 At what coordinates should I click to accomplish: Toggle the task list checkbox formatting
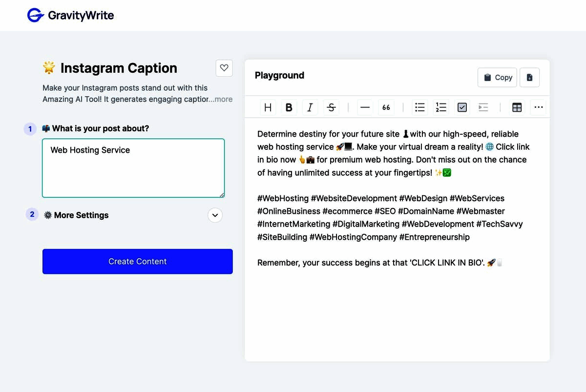click(462, 107)
